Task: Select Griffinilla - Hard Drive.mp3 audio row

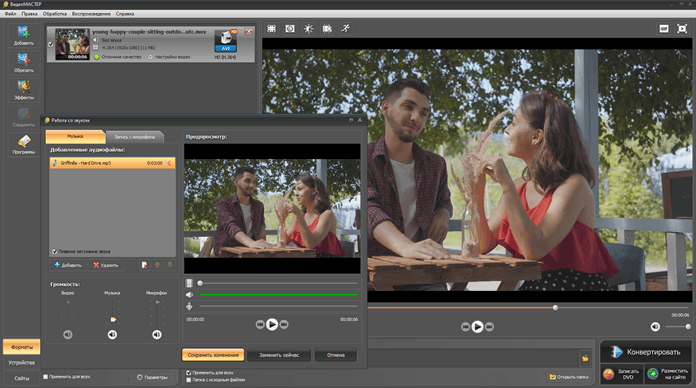Action: tap(112, 163)
